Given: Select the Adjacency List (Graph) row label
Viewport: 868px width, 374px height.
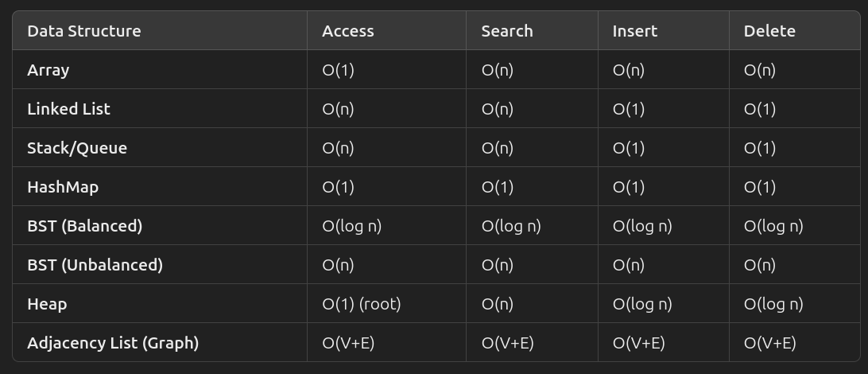Looking at the screenshot, I should pos(113,343).
